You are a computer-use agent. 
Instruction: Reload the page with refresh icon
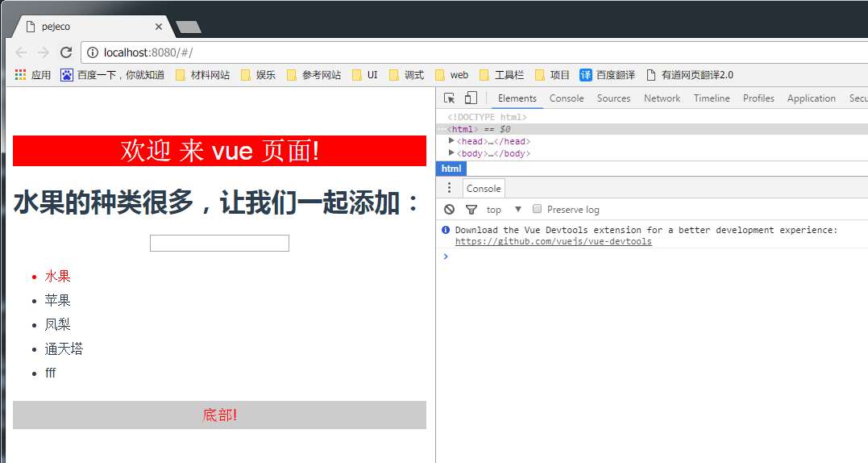pos(66,52)
